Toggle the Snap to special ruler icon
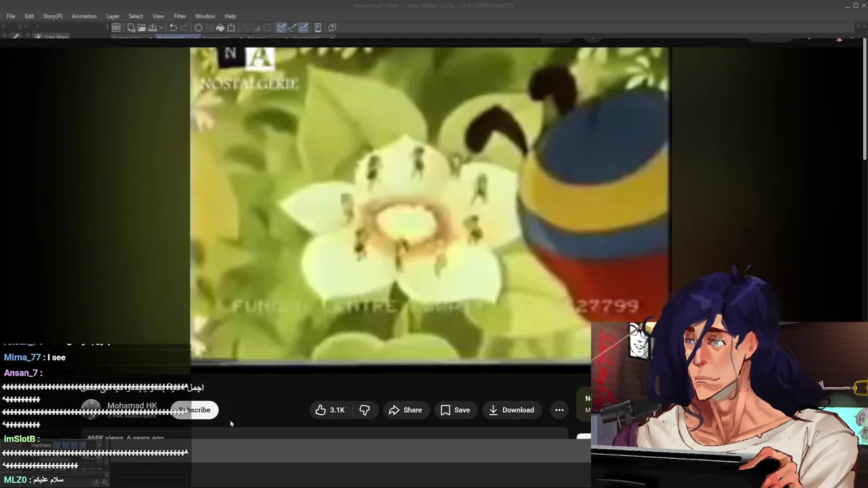This screenshot has height=488, width=868. (x=292, y=28)
